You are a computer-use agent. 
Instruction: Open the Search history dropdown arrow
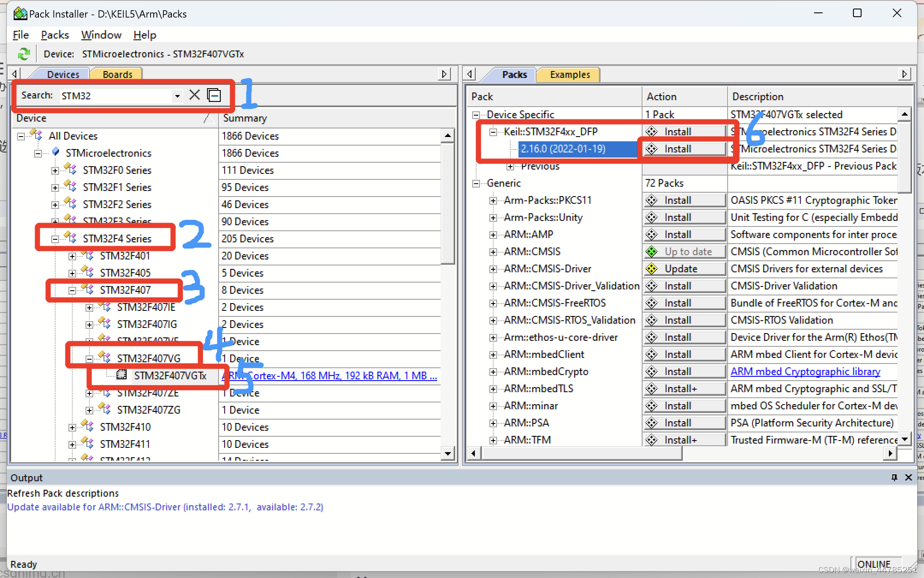177,96
